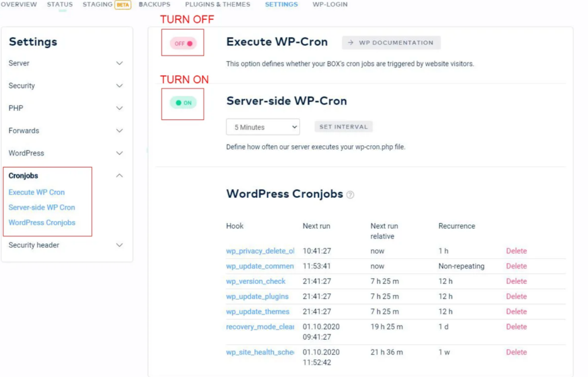The image size is (588, 377).
Task: Click the Non-repeating recurrence value
Action: (461, 266)
